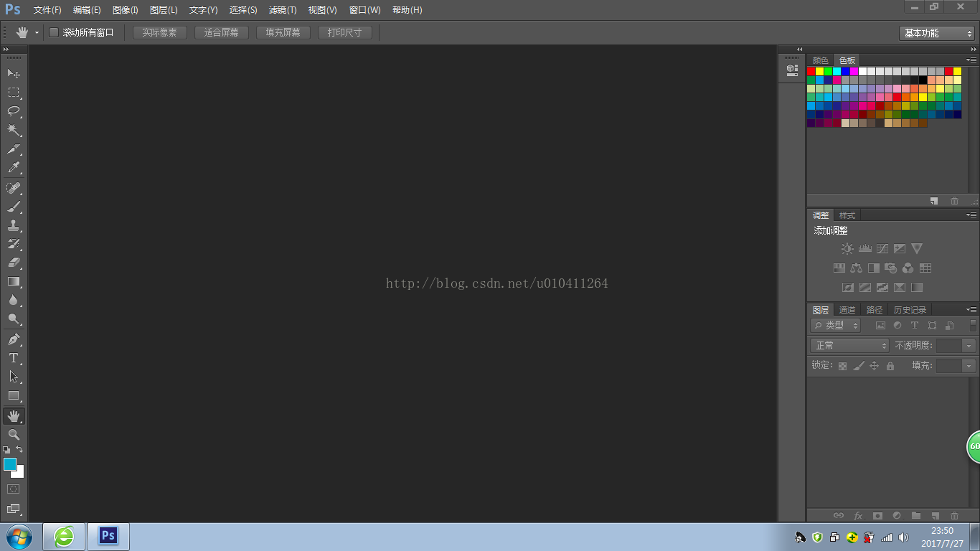The height and width of the screenshot is (551, 980).
Task: Toggle filter for type layers
Action: (x=915, y=325)
